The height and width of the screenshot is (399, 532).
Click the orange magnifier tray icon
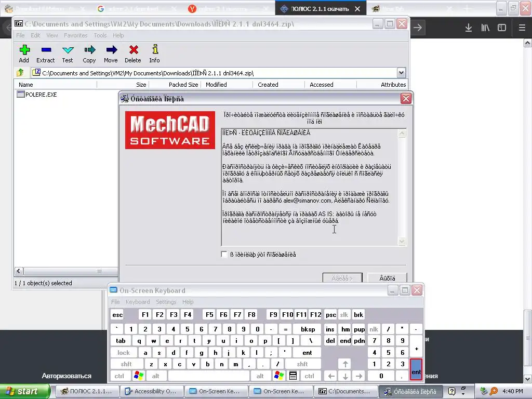tap(494, 391)
